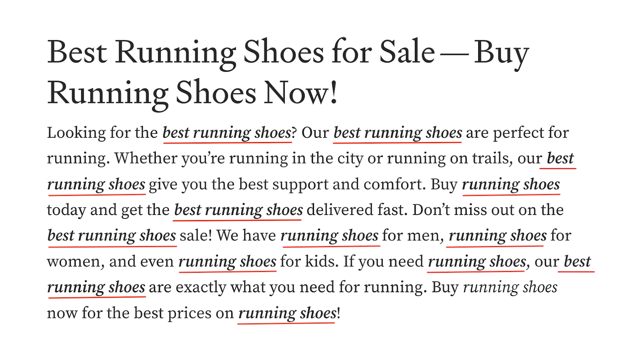Viewport: 625px width, 364px height.
Task: Open "running shoes" link before "for kids"
Action: [227, 262]
